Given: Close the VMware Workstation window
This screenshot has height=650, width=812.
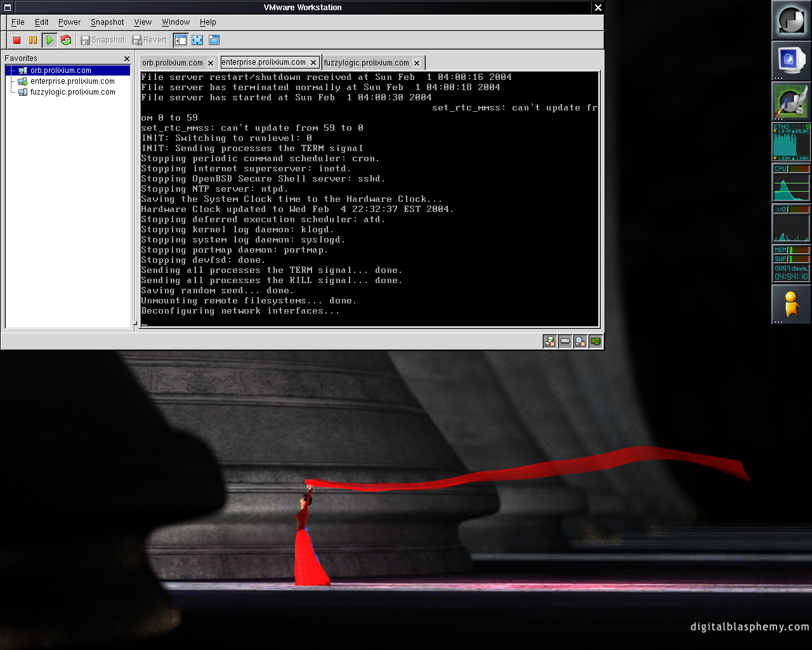Looking at the screenshot, I should (x=598, y=8).
